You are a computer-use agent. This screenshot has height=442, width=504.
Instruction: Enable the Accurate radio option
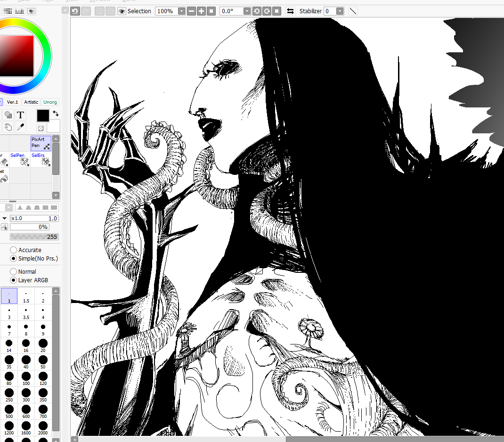point(14,250)
